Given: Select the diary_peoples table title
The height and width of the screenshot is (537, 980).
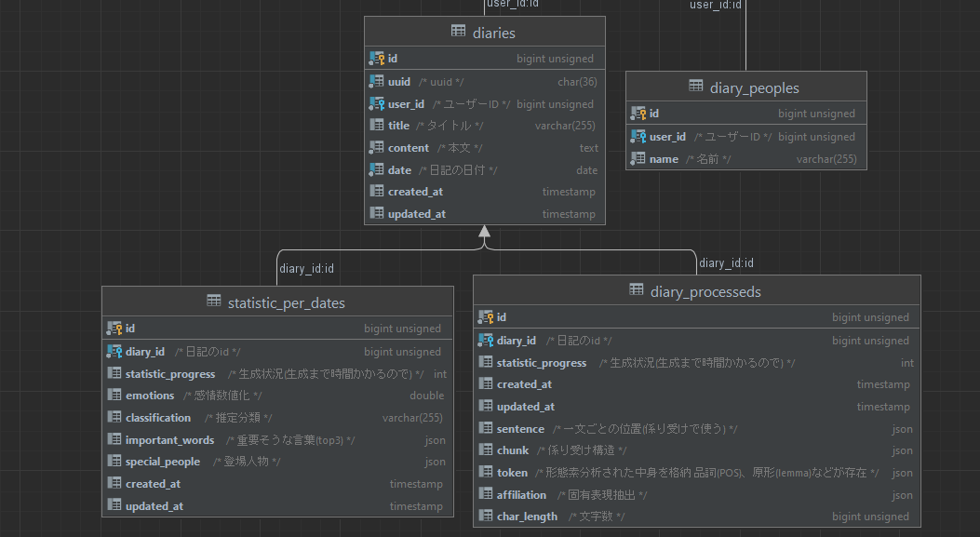Looking at the screenshot, I should pyautogui.click(x=755, y=88).
